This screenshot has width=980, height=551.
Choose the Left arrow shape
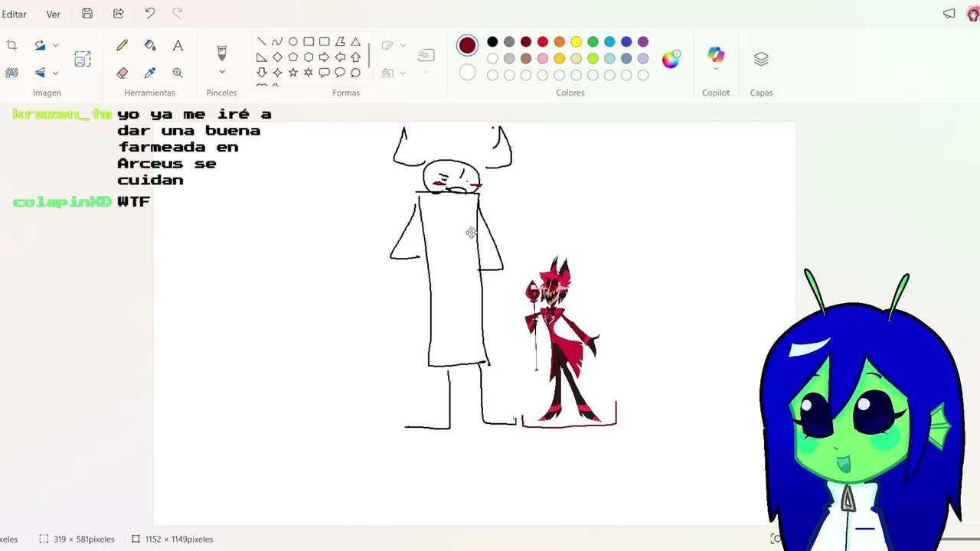(x=340, y=57)
